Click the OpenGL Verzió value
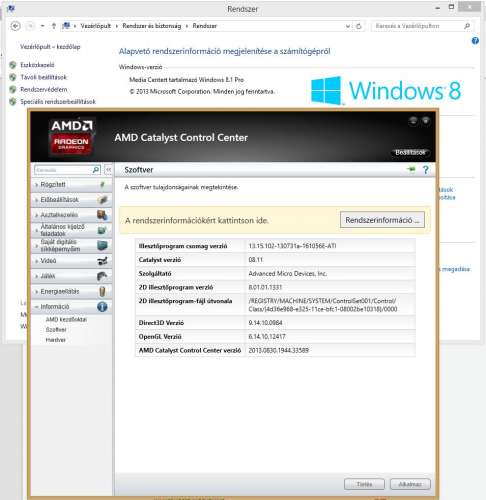Screen dimensions: 486x500 point(267,336)
